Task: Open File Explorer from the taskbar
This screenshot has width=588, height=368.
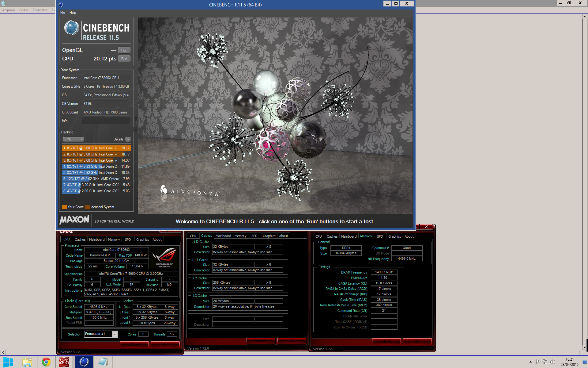Action: [x=27, y=362]
